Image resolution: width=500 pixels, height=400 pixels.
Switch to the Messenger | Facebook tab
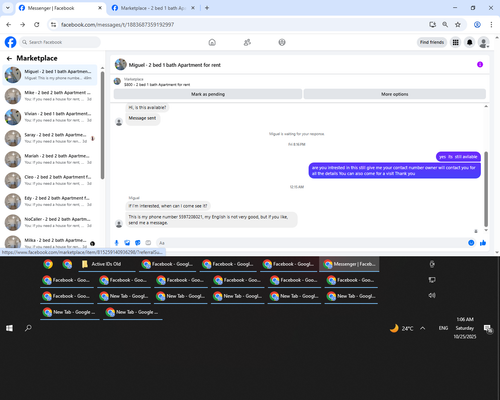pos(60,8)
